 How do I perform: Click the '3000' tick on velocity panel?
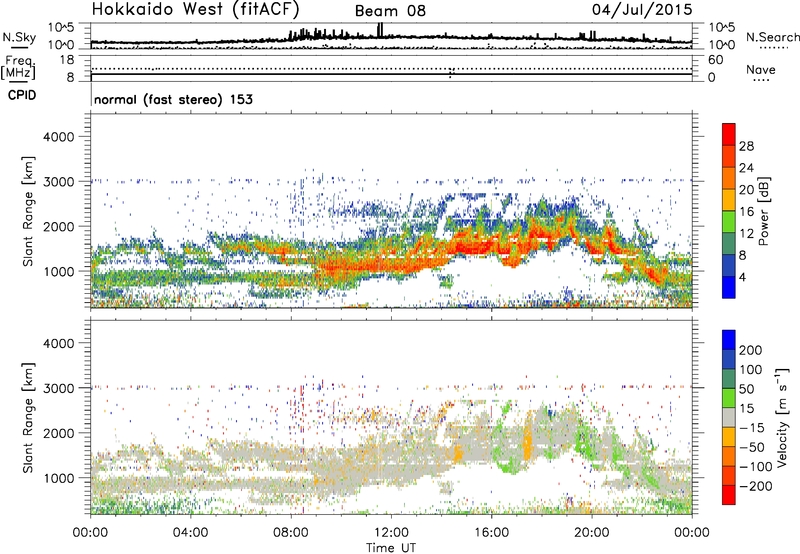coord(58,388)
